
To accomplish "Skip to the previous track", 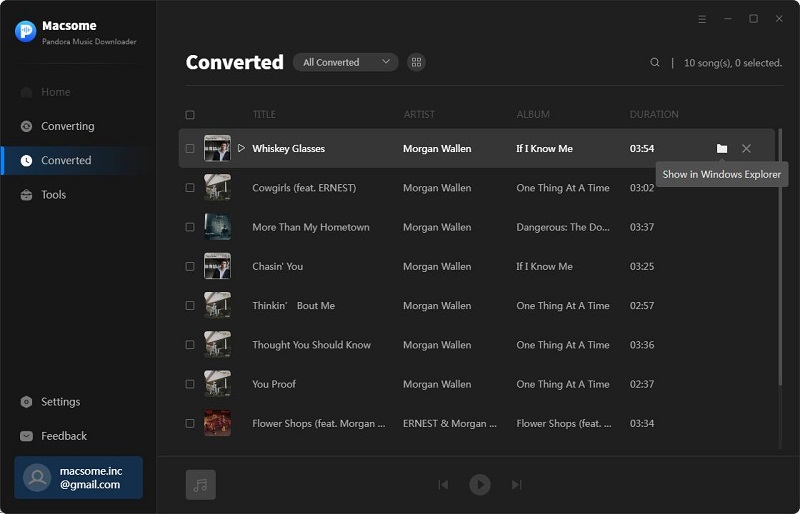I will point(443,484).
